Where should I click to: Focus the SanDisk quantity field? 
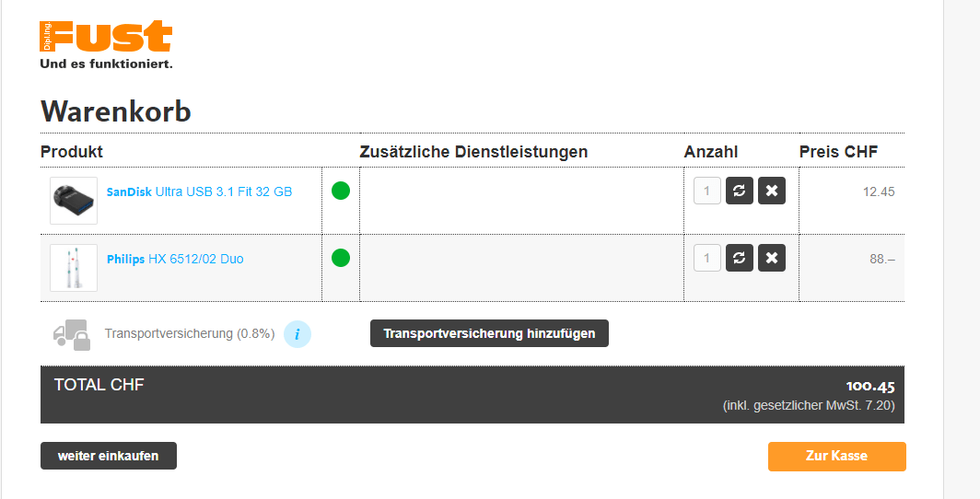tap(706, 191)
